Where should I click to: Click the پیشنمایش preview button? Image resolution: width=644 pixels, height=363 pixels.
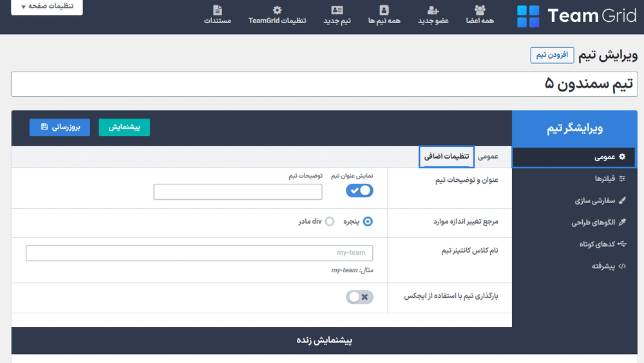124,127
